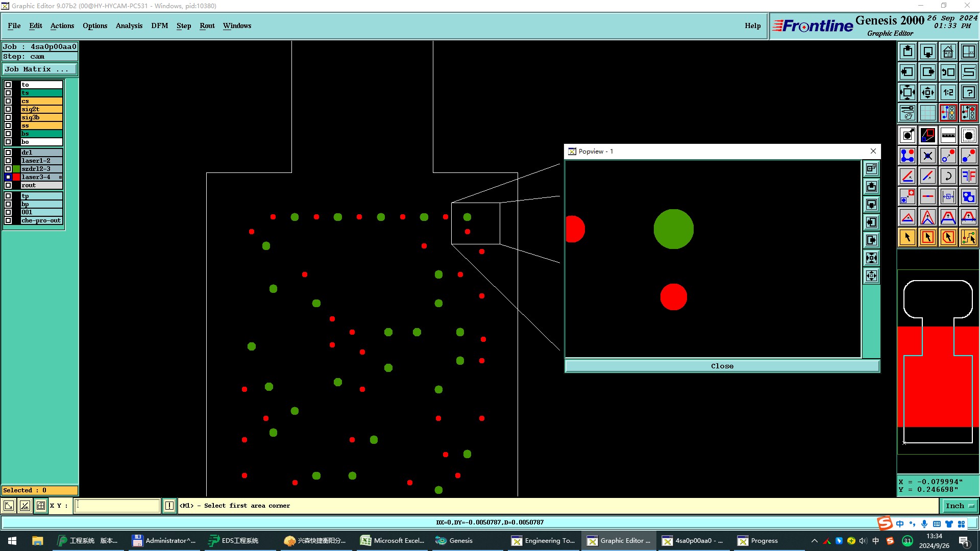Open the Analysis menu
The width and height of the screenshot is (980, 551).
(x=129, y=26)
